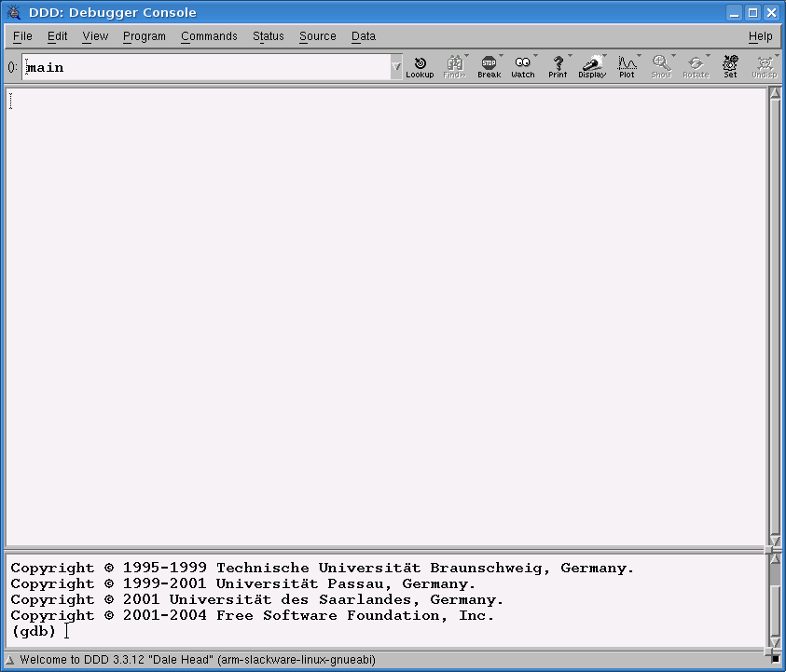Image resolution: width=786 pixels, height=672 pixels.
Task: Clear argument with the (): label button
Action: (x=12, y=67)
